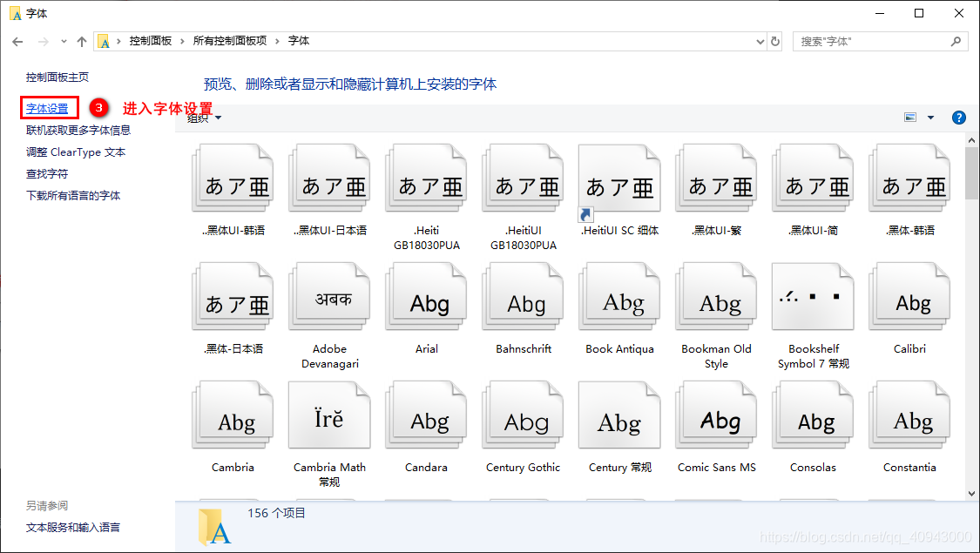This screenshot has width=980, height=553.
Task: Open the Adobe Devanagari font icon
Action: coord(329,297)
